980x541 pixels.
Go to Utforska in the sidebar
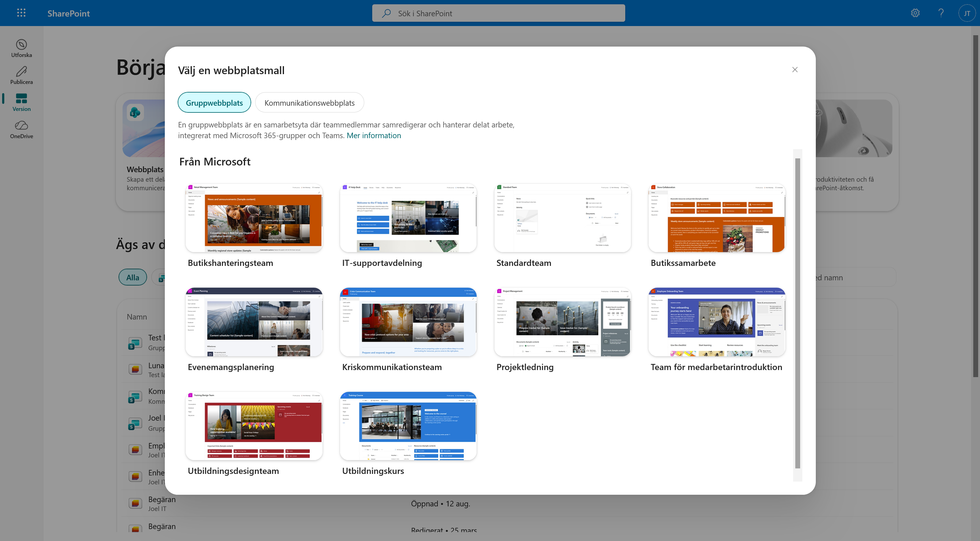coord(21,48)
